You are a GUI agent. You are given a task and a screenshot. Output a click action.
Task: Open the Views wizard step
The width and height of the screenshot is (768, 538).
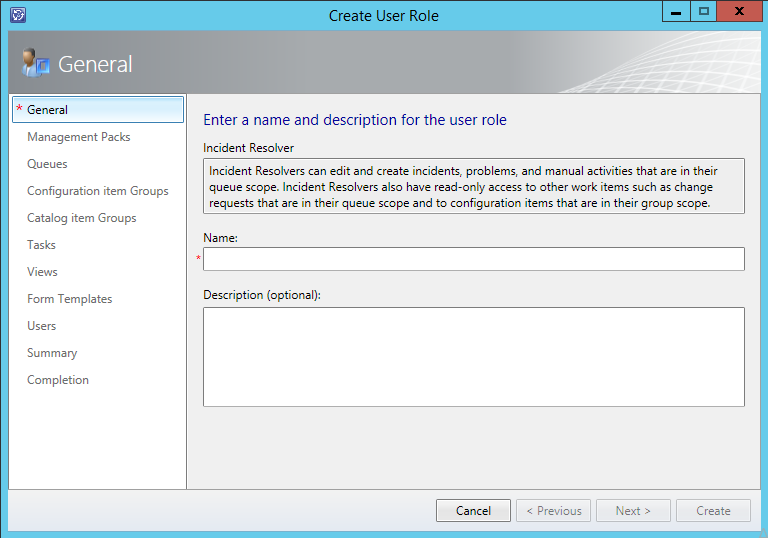point(42,272)
